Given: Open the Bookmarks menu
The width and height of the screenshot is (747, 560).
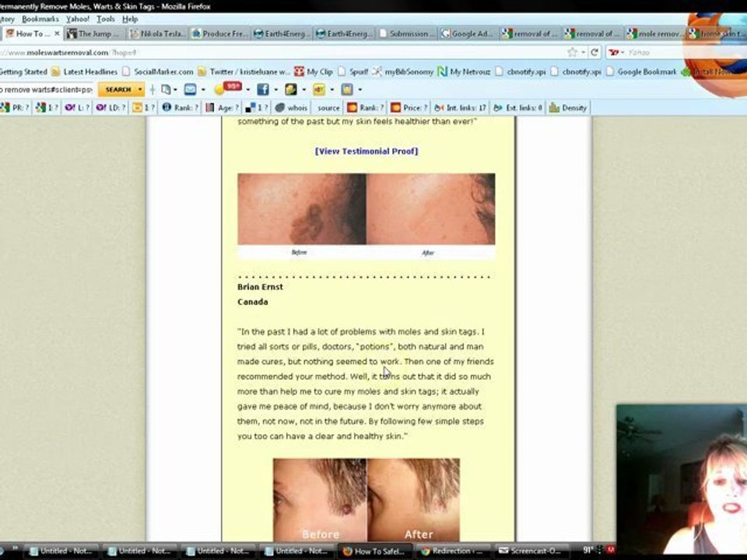Looking at the screenshot, I should pyautogui.click(x=40, y=19).
